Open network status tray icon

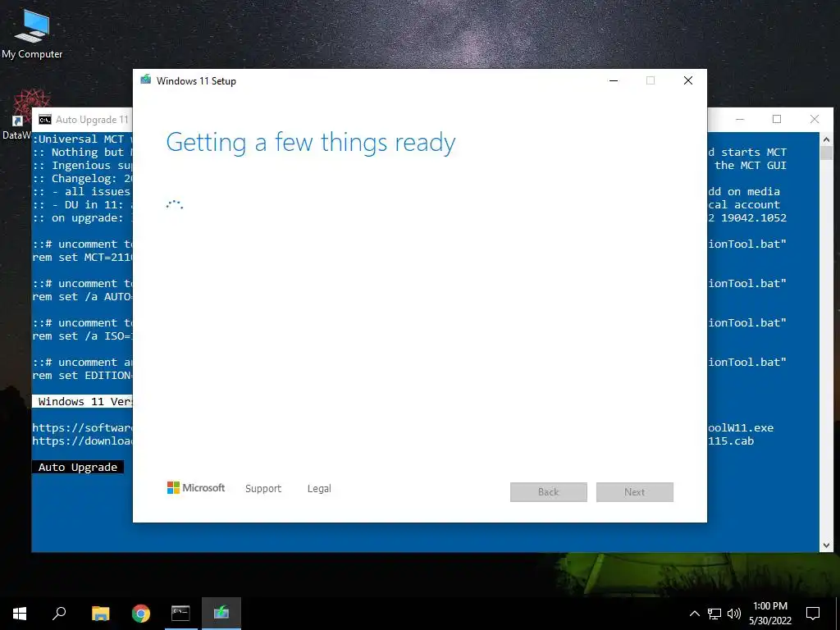714,614
